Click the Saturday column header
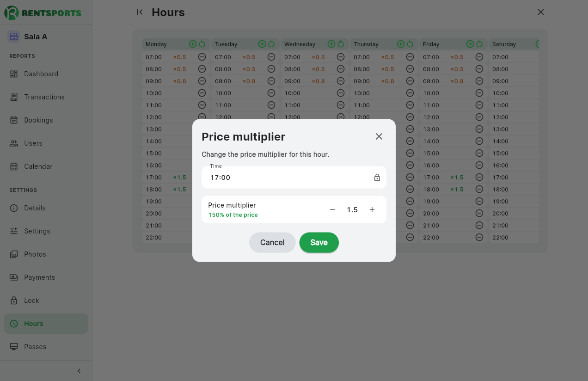This screenshot has height=381, width=588. coord(514,44)
